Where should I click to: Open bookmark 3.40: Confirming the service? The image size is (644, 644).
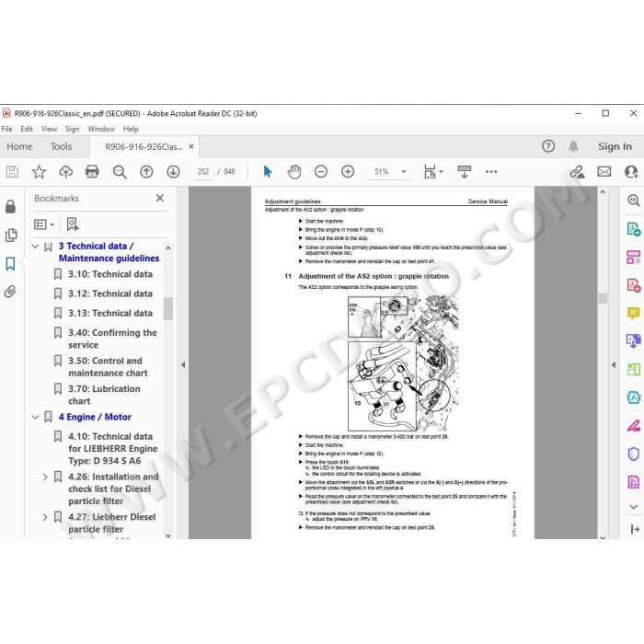[x=112, y=339]
